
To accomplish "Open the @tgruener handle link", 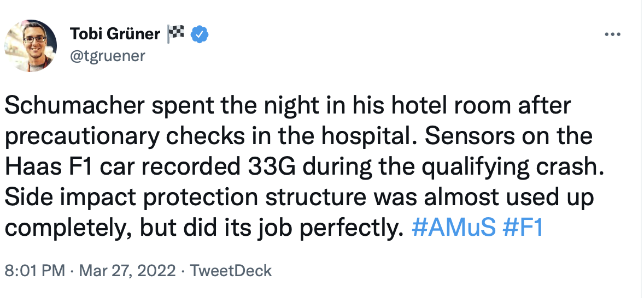I will tap(108, 55).
